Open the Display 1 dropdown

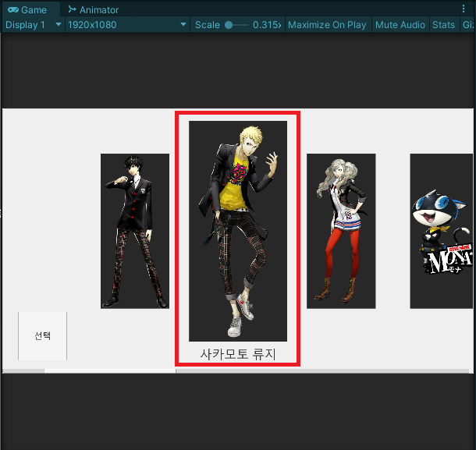click(x=34, y=25)
